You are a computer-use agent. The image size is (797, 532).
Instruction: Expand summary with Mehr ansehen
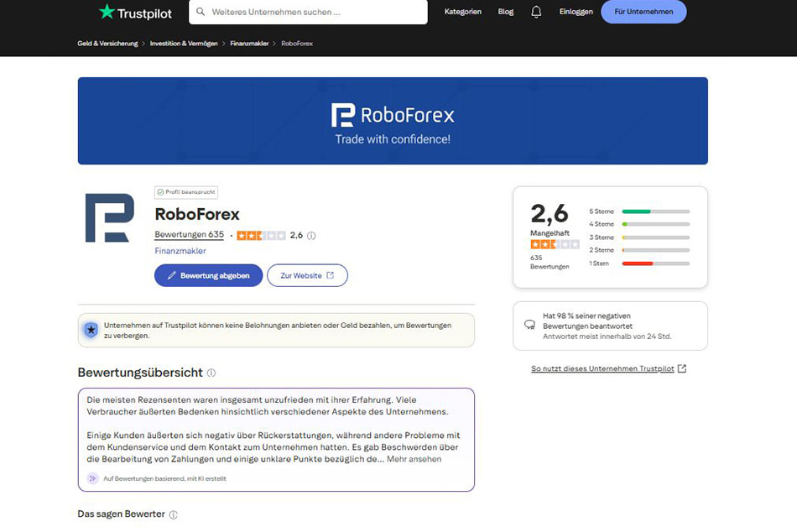click(x=414, y=459)
